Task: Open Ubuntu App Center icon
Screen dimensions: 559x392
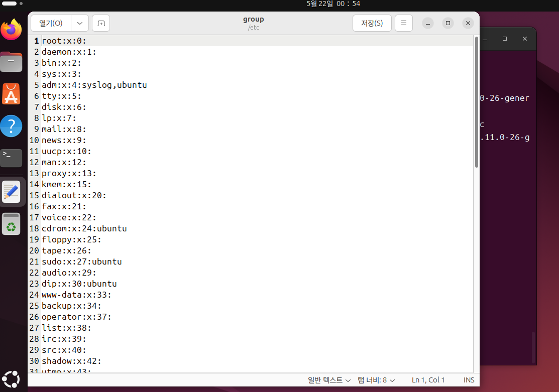Action: tap(11, 94)
